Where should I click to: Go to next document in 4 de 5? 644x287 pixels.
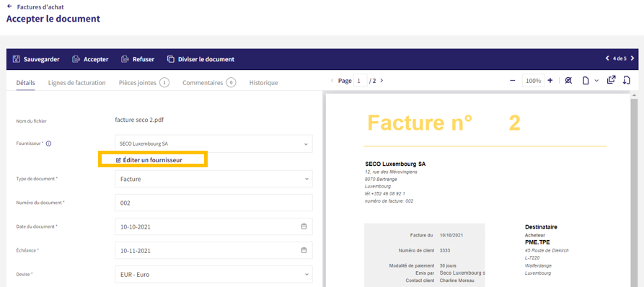tap(632, 58)
